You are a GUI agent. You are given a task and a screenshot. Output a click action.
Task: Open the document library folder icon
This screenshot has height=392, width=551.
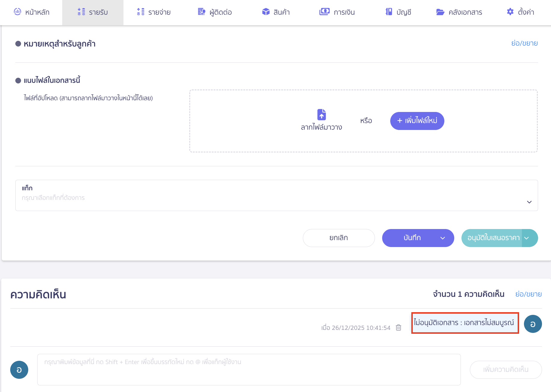click(440, 12)
